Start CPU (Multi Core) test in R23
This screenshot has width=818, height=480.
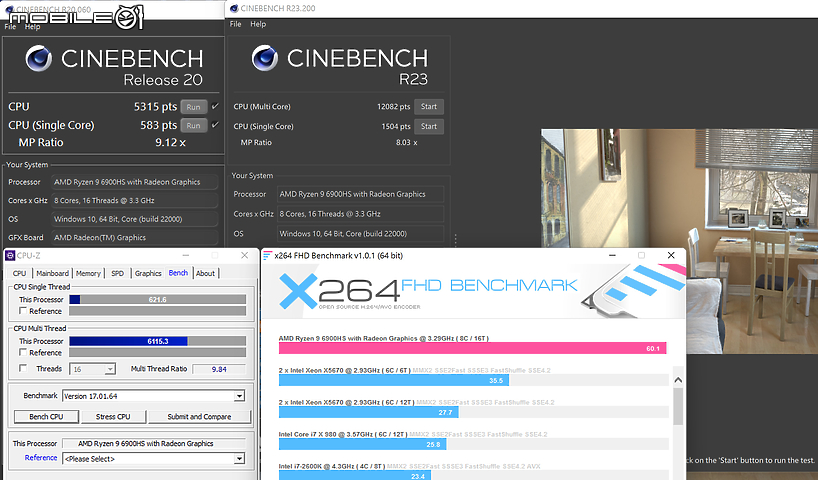[x=429, y=106]
